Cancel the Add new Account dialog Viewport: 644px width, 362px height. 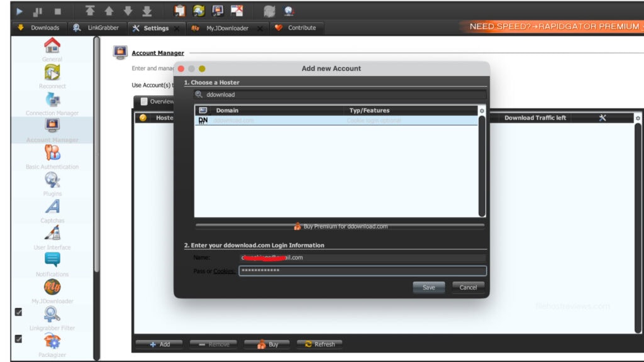click(468, 287)
